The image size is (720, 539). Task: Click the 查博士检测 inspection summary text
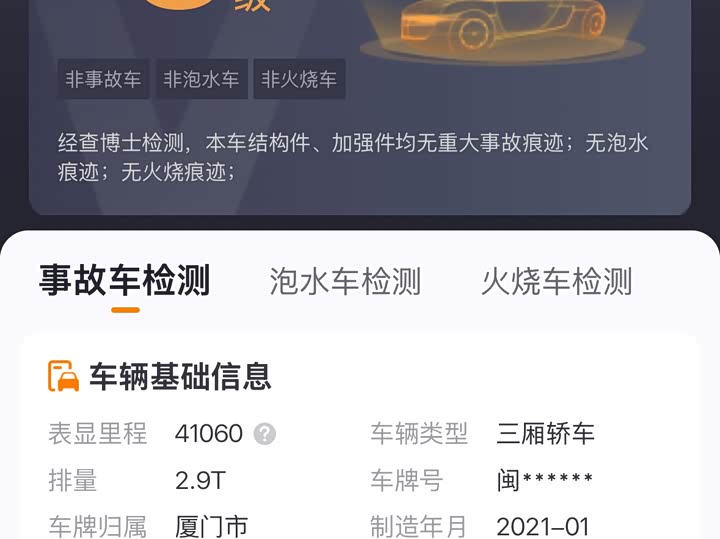click(x=353, y=157)
